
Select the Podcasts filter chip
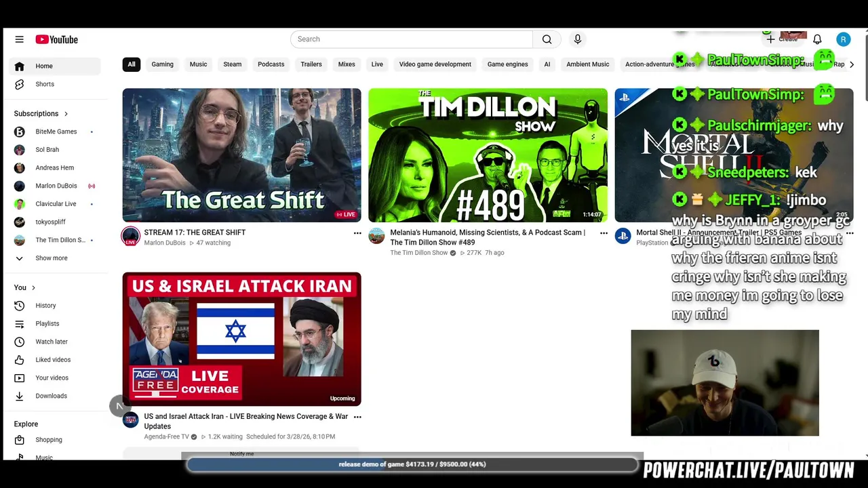pos(271,64)
